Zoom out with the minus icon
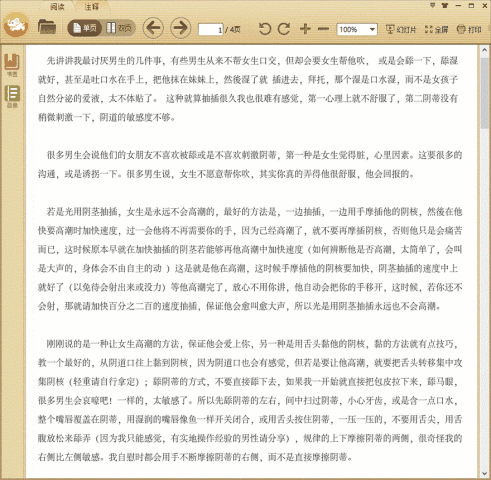This screenshot has height=480, width=491. tap(323, 29)
